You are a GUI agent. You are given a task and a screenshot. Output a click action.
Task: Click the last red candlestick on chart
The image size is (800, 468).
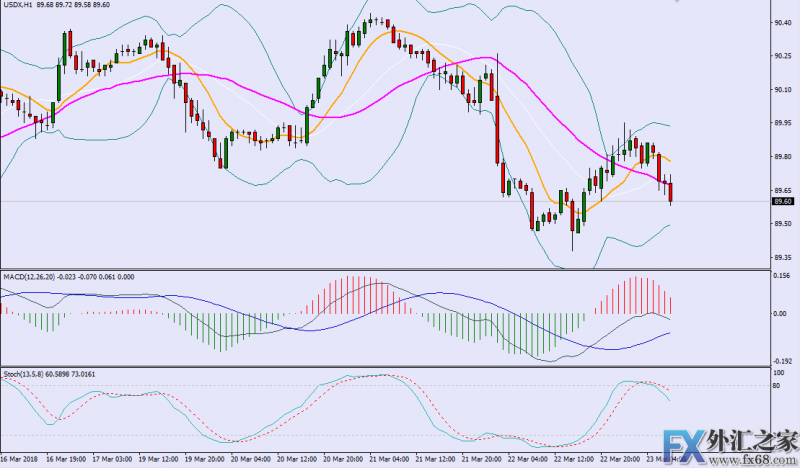click(x=671, y=191)
